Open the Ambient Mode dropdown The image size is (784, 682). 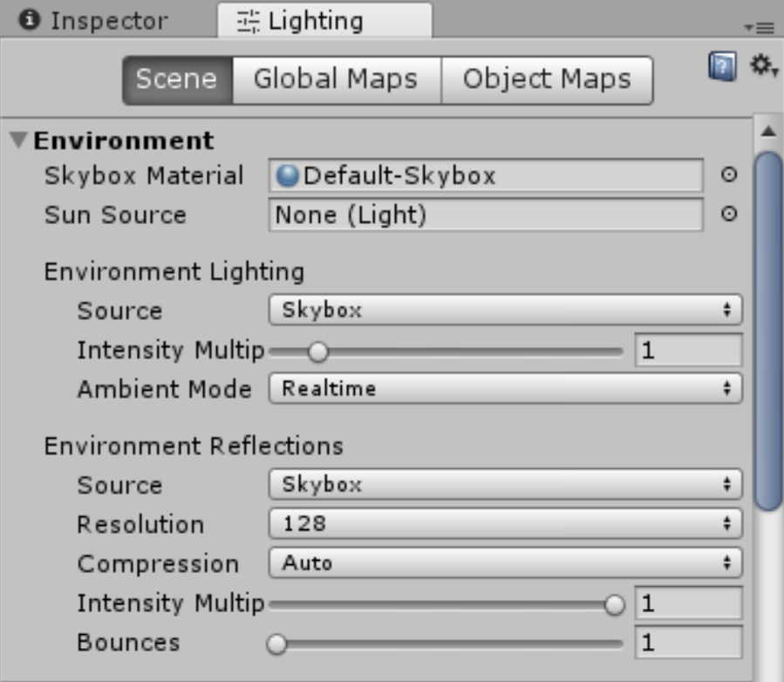click(505, 388)
